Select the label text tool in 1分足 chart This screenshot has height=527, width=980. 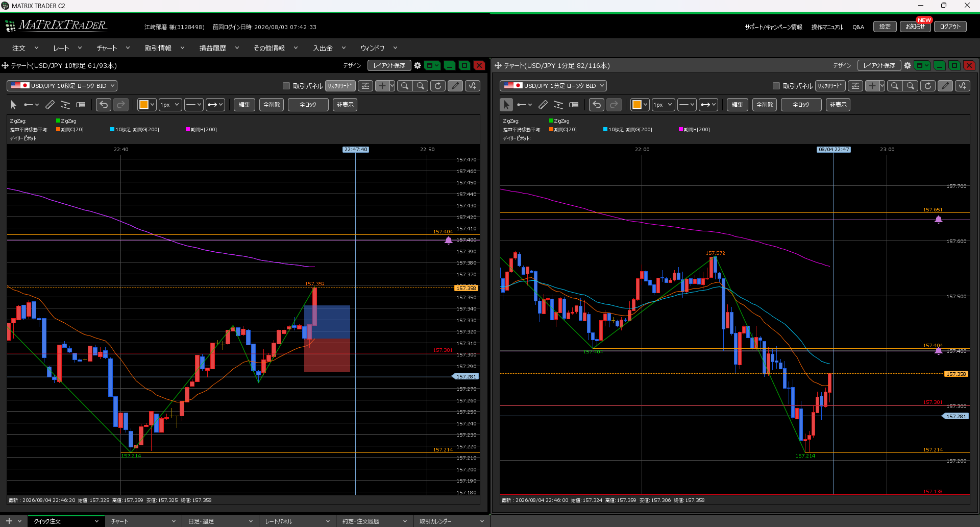click(574, 105)
